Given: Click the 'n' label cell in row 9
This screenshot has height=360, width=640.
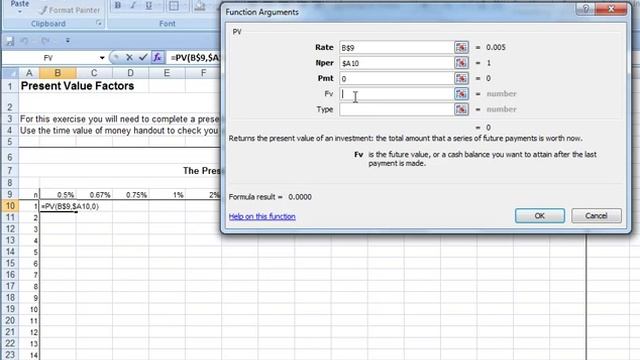Looking at the screenshot, I should 29,195.
